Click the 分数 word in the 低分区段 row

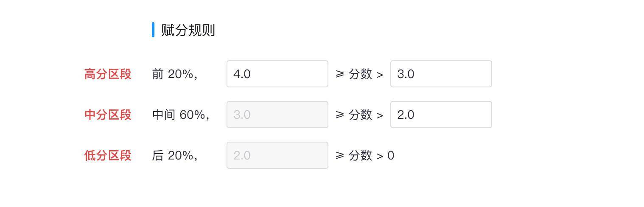360,156
